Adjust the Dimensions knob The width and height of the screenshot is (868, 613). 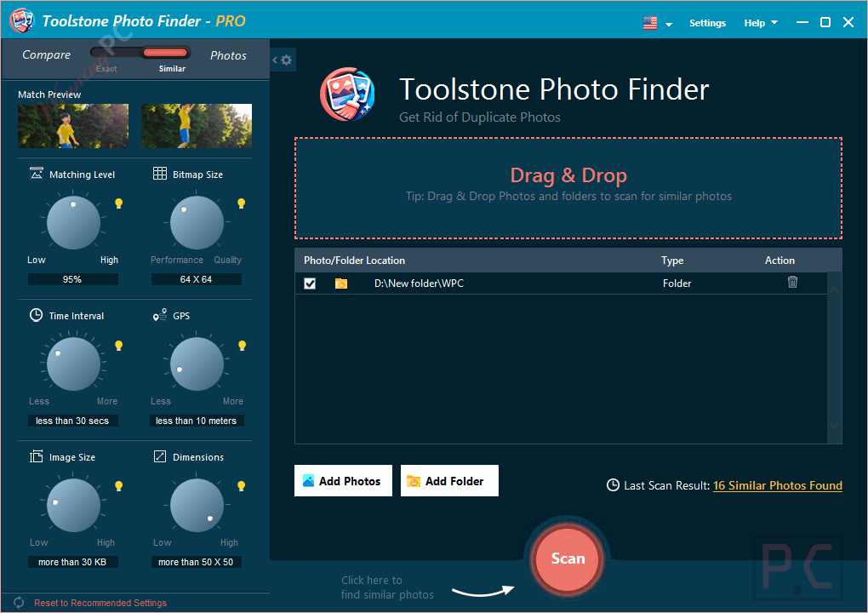point(197,505)
